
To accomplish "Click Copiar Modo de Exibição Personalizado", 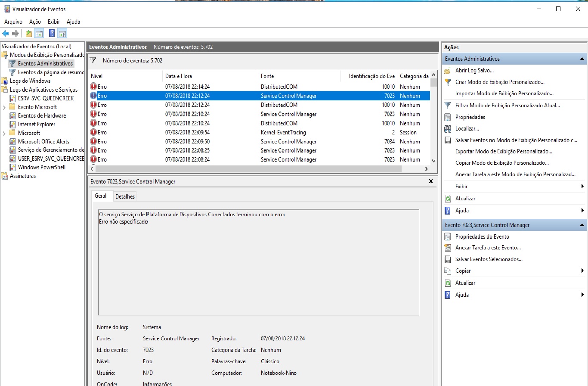I will point(502,163).
